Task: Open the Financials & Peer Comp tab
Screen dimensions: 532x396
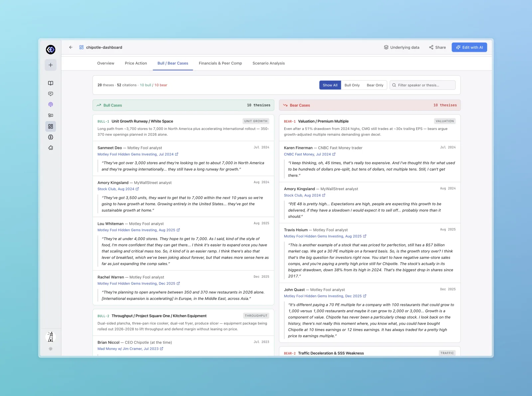Action: (220, 63)
